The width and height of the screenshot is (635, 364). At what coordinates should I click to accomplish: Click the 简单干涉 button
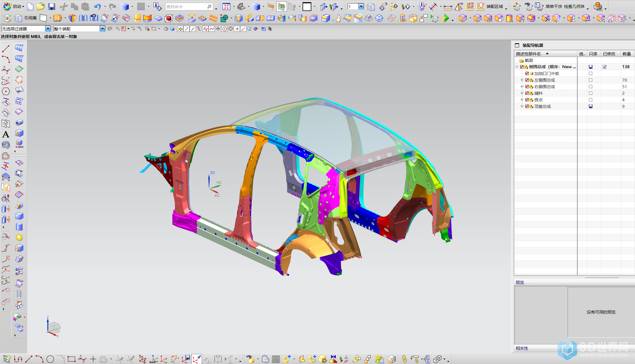(x=554, y=6)
